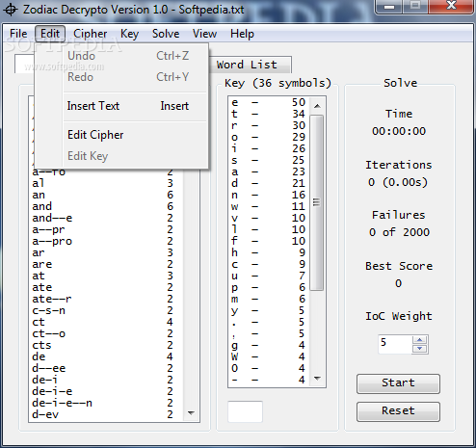Close the open Edit menu

(x=50, y=34)
